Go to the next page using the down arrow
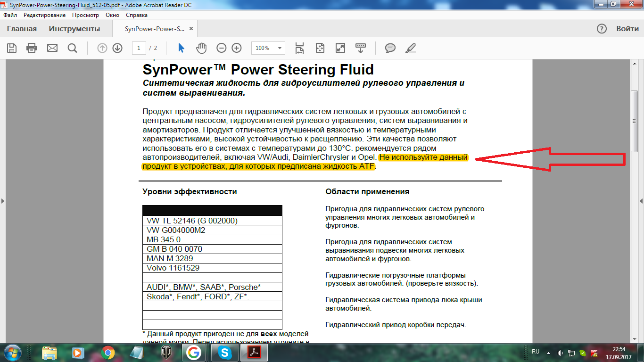 117,48
